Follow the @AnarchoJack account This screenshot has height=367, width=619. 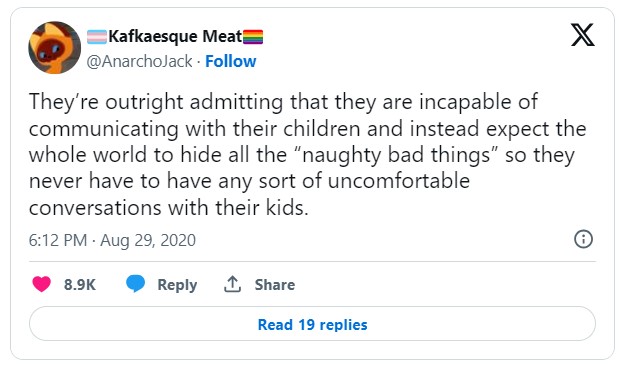coord(231,62)
